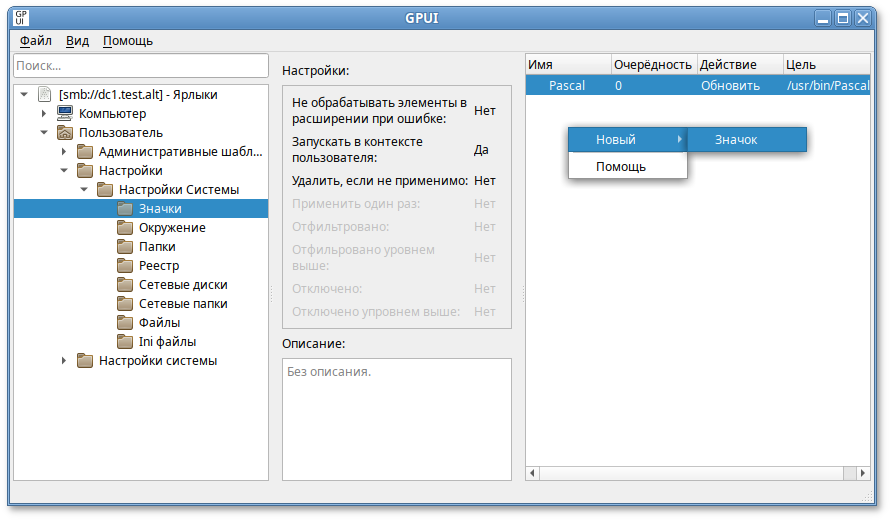Expand the Административные шаблоны node
The width and height of the screenshot is (890, 520).
64,152
